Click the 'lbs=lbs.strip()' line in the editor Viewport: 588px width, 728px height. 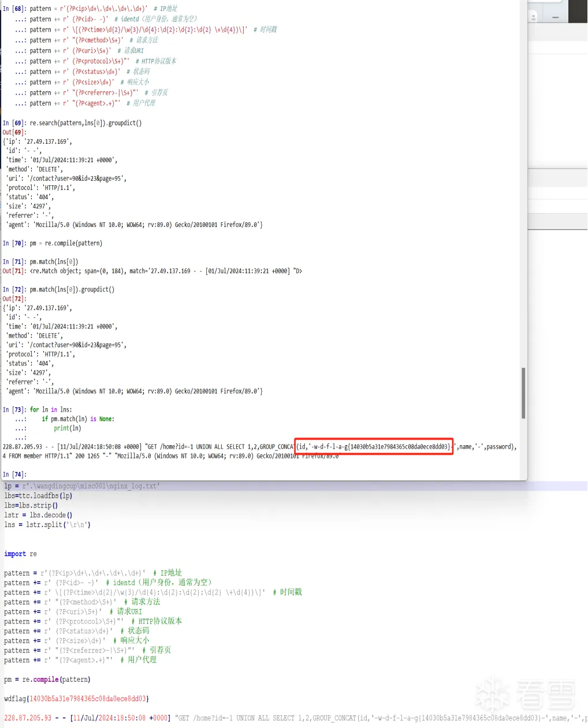pos(31,505)
